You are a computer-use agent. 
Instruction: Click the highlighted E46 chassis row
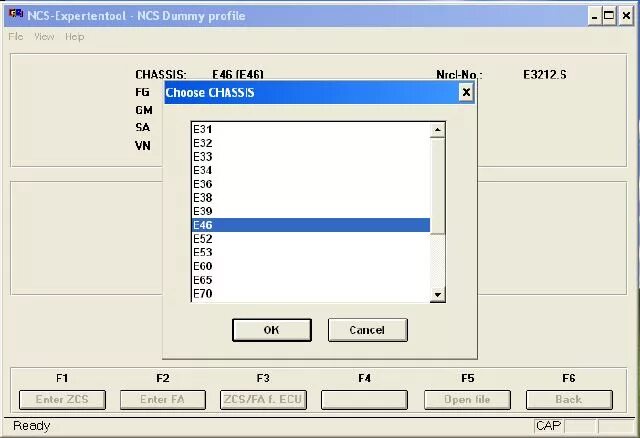[311, 225]
